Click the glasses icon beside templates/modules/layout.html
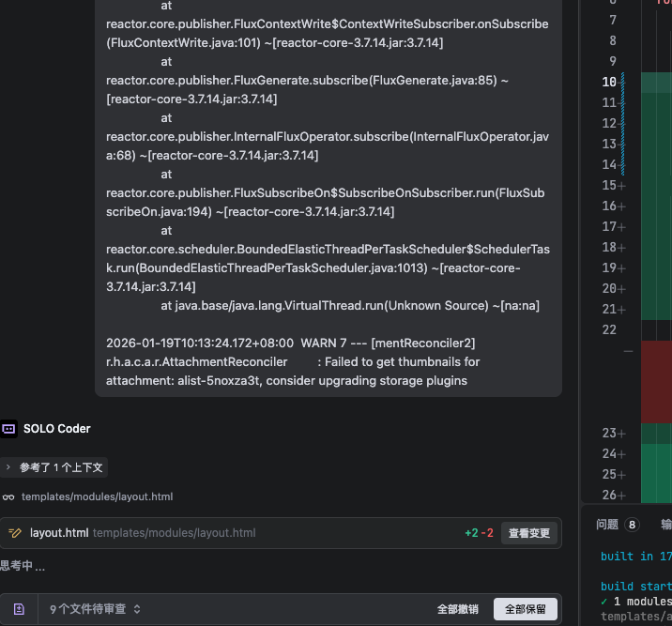Viewport: 672px width, 626px height. point(8,497)
